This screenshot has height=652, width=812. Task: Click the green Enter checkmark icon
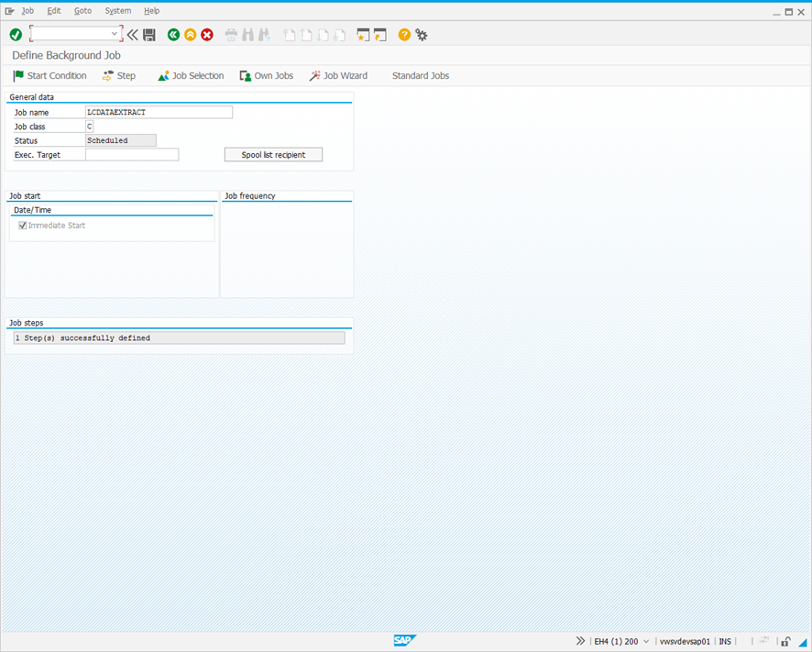[x=16, y=34]
